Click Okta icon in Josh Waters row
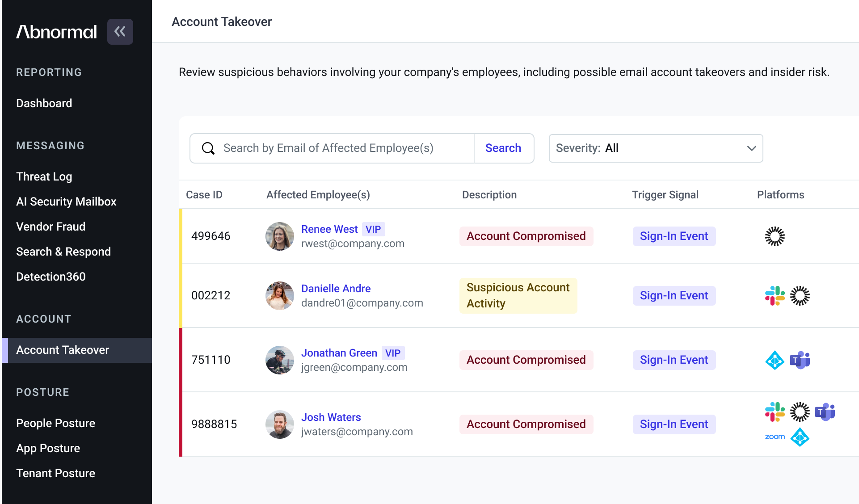Screen dimensions: 859x504 pyautogui.click(x=800, y=412)
